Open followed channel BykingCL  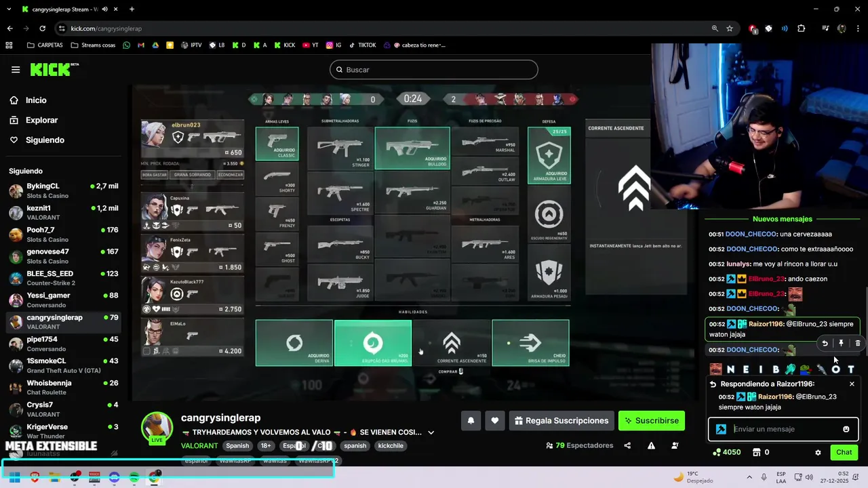[63, 190]
